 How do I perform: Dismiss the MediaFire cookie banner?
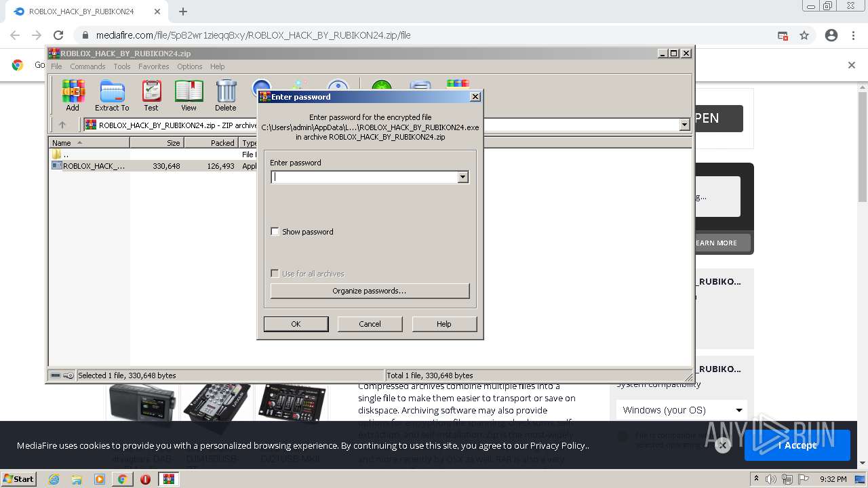coord(723,445)
